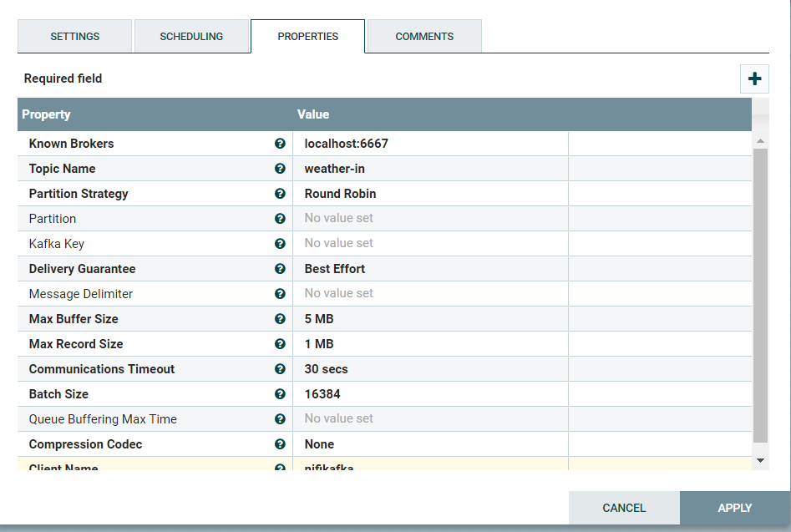The height and width of the screenshot is (532, 791).
Task: Click help icon next to Known Brokers
Action: point(280,144)
